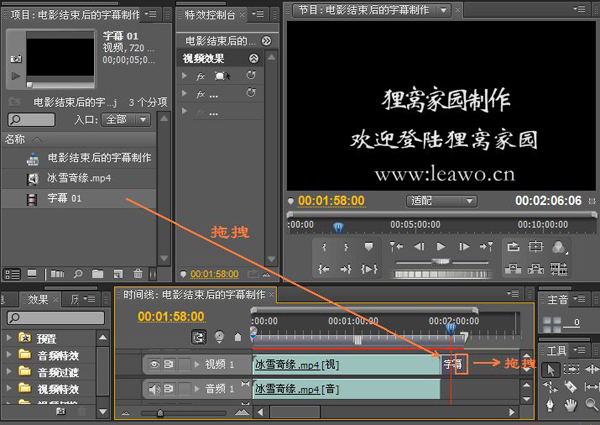Switch to the 效果 tab
The height and width of the screenshot is (425, 600).
[38, 300]
